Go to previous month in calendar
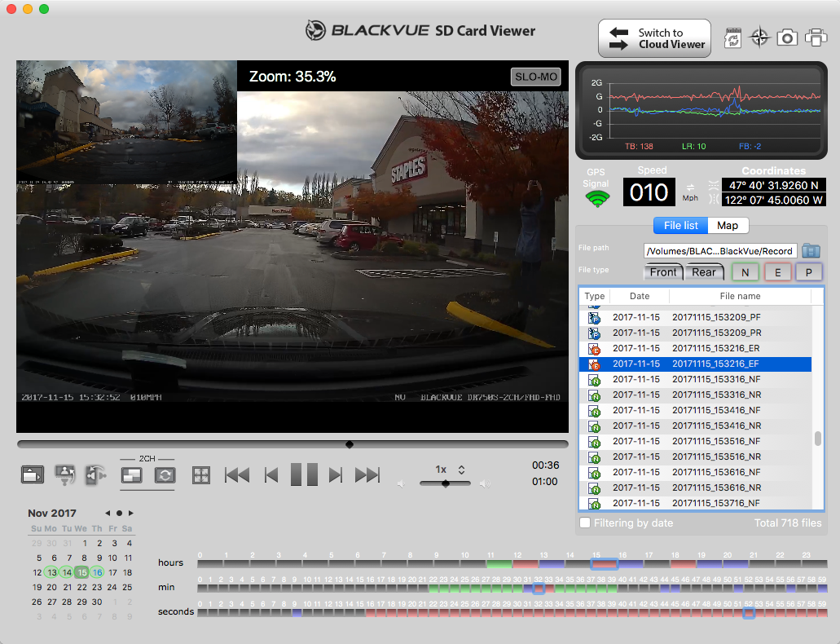840x644 pixels. (108, 513)
